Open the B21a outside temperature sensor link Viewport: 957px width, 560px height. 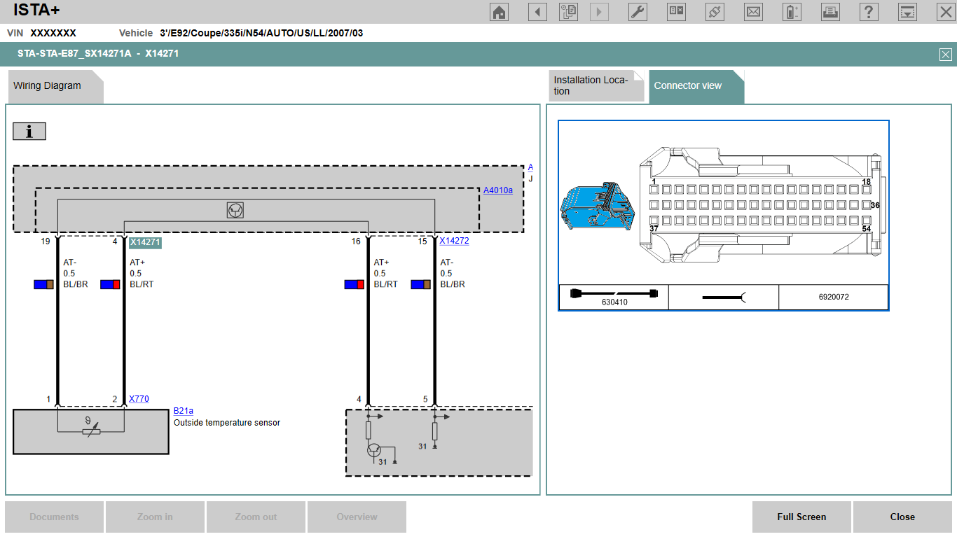click(x=184, y=411)
